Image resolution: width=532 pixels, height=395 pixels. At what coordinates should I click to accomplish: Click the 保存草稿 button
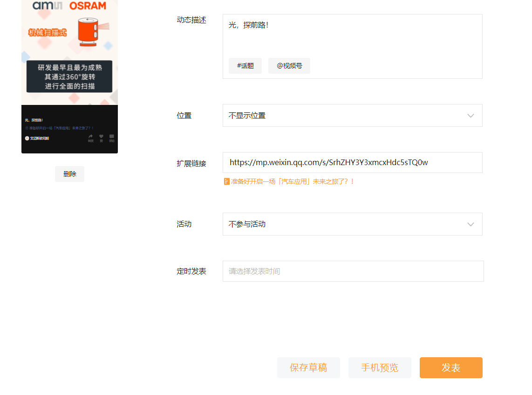click(x=308, y=367)
